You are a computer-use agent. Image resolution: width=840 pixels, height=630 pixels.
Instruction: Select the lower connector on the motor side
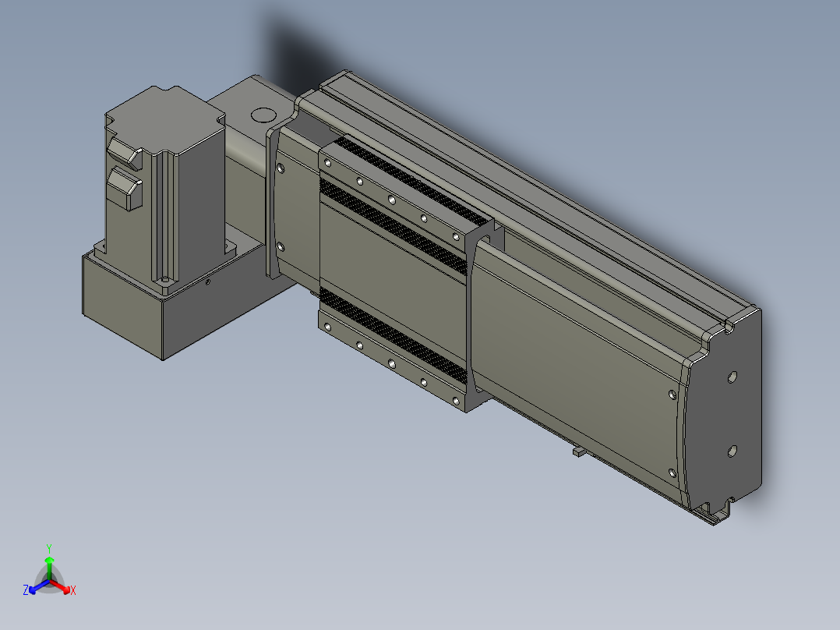click(125, 188)
